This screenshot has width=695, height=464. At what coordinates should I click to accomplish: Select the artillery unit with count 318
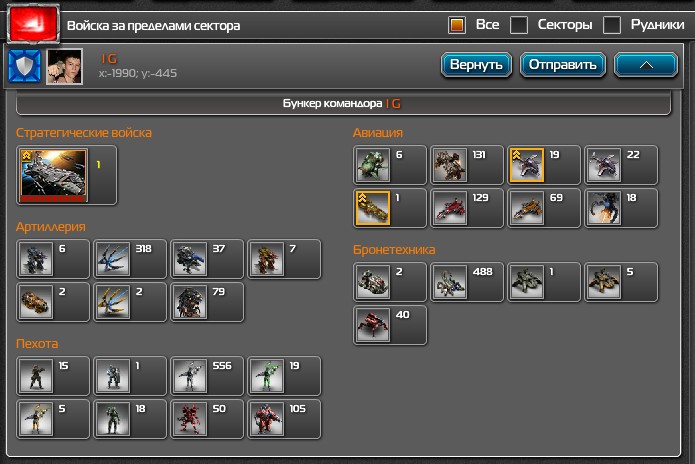130,259
